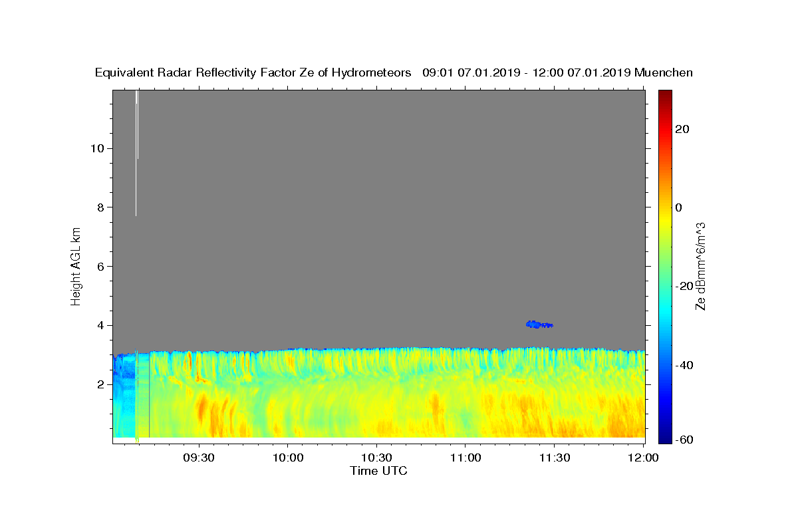Click the colorbar value label 20
This screenshot has height=532, width=798.
(x=682, y=129)
